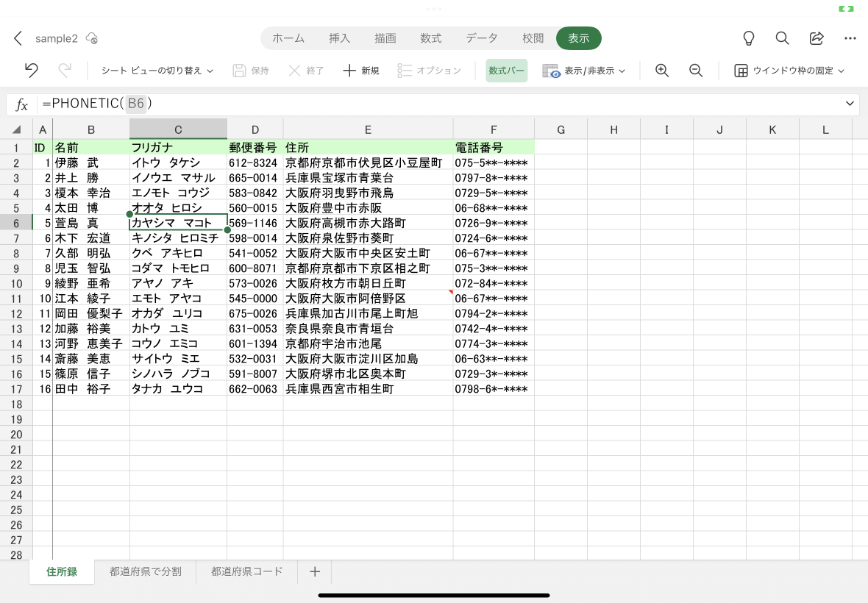
Task: Select cell containing 田中 裕子
Action: coord(91,389)
